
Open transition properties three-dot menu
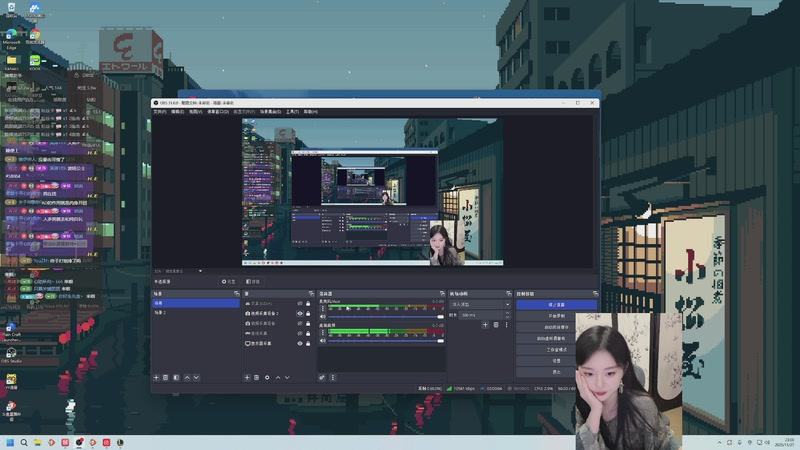pos(507,324)
